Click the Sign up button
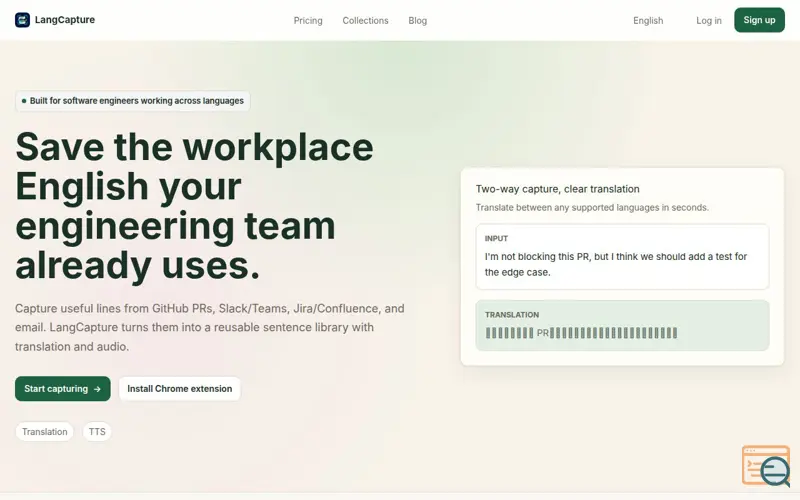 coord(759,20)
